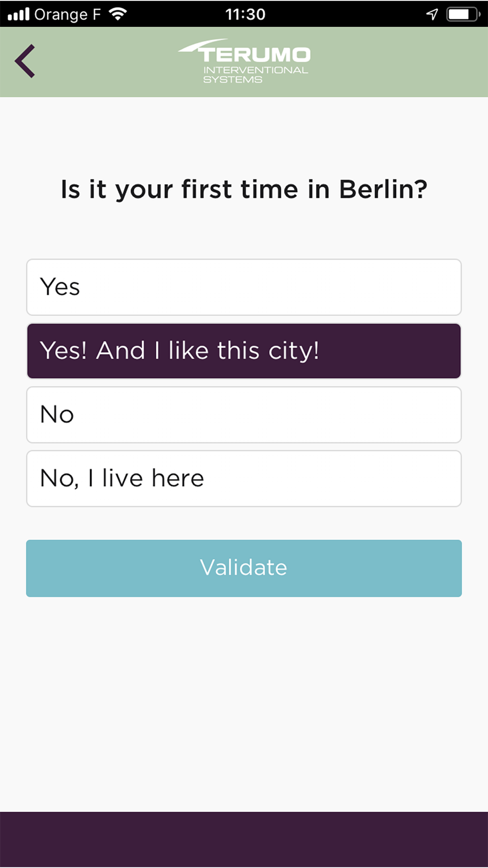Deselect "Yes! And I like this city!"

click(x=244, y=351)
